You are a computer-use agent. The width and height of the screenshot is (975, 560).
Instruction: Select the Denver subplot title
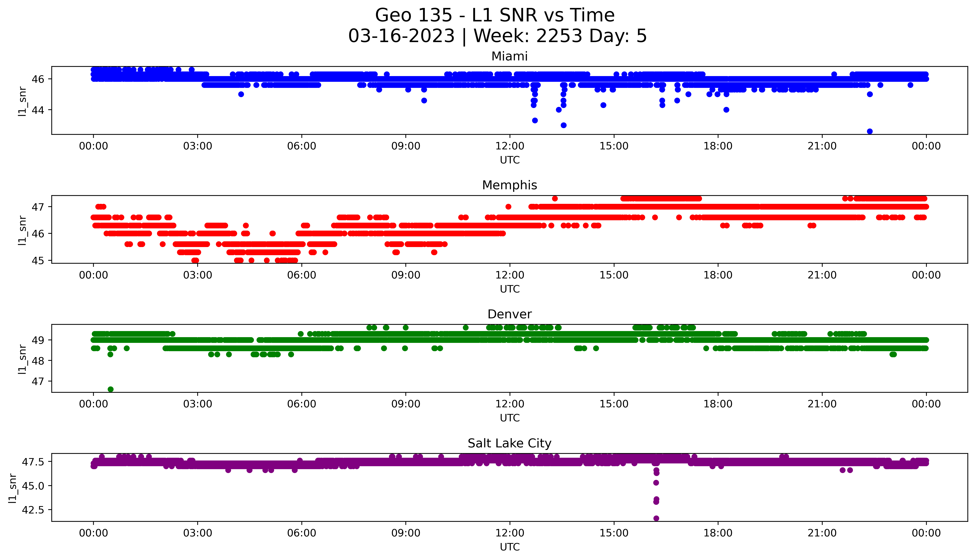[509, 314]
